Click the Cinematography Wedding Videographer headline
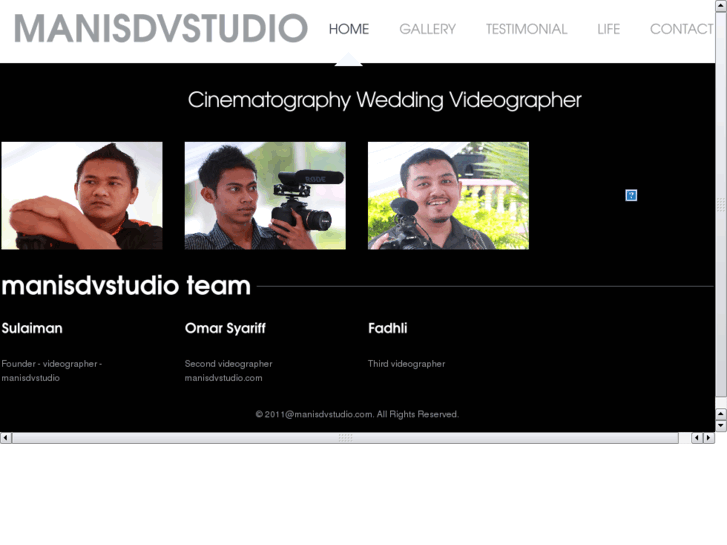The height and width of the screenshot is (545, 727). click(x=384, y=100)
